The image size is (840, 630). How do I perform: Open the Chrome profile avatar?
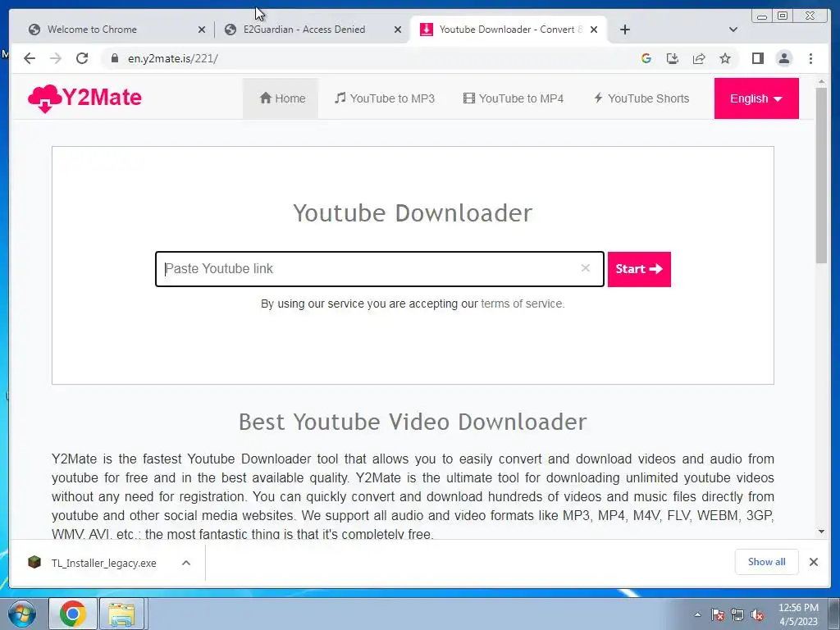point(783,58)
